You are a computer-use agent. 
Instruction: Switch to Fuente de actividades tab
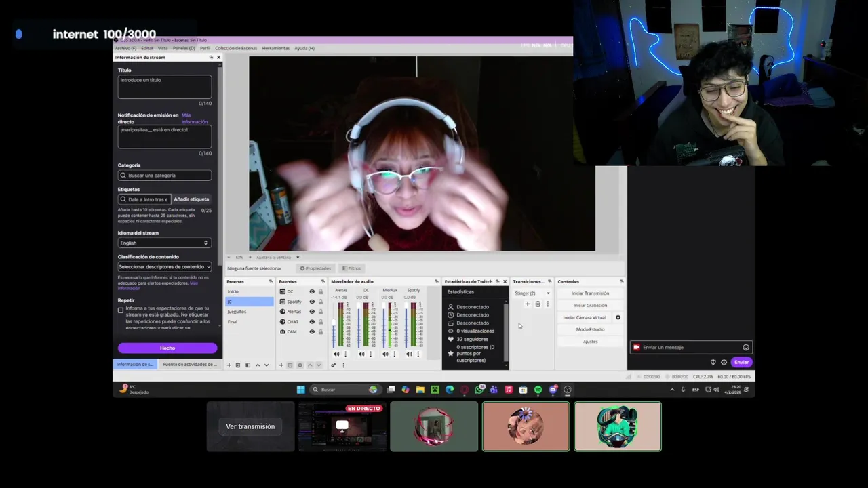coord(190,365)
